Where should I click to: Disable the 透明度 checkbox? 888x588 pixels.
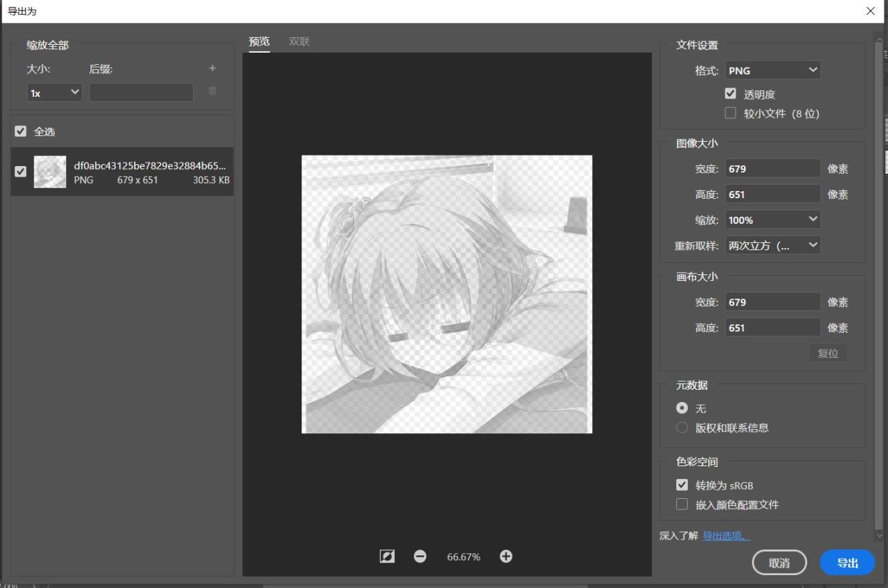730,93
